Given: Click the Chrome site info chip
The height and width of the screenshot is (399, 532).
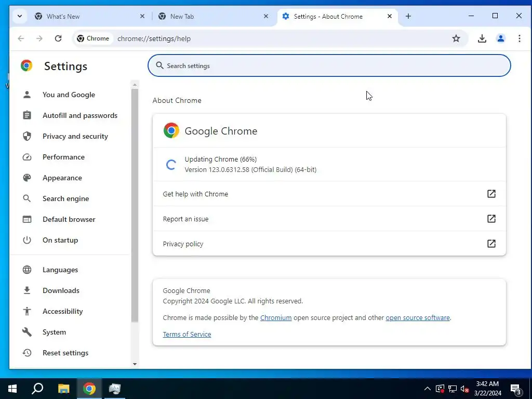Looking at the screenshot, I should tap(93, 38).
